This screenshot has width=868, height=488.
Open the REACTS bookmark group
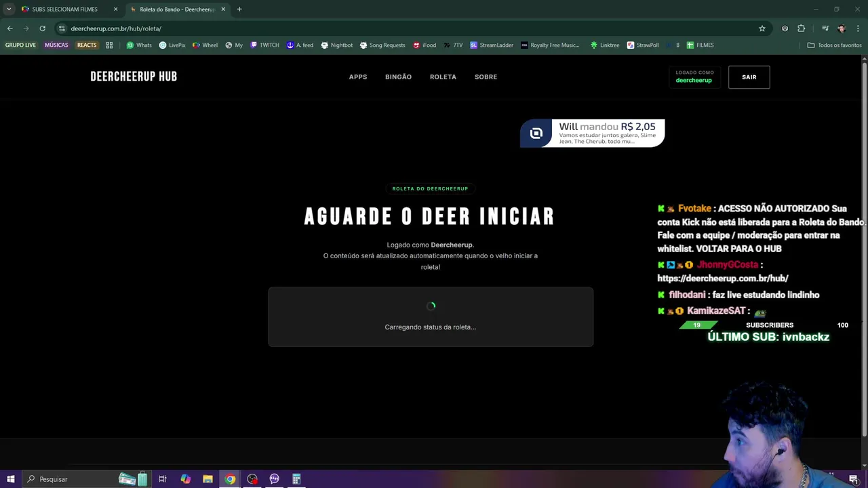coord(87,45)
